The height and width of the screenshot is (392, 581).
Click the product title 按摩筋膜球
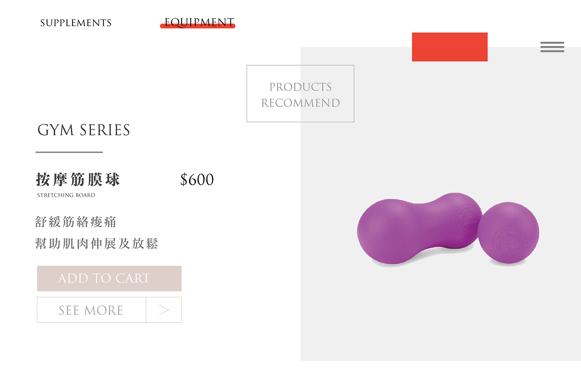click(x=78, y=179)
